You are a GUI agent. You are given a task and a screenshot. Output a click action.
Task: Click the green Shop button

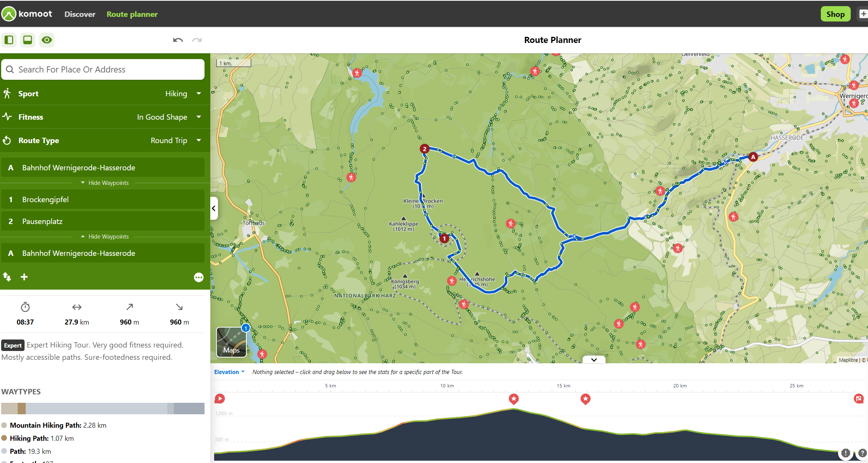tap(835, 14)
